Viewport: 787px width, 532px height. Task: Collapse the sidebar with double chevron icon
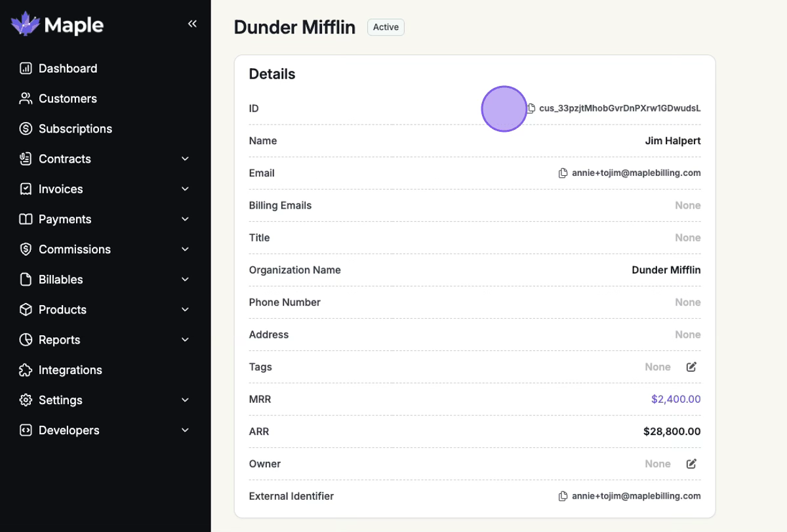pyautogui.click(x=192, y=24)
